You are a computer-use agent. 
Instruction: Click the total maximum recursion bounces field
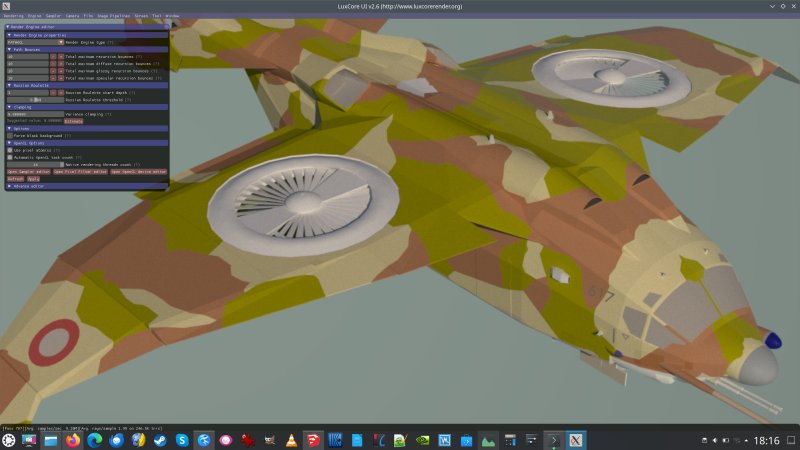[x=28, y=57]
